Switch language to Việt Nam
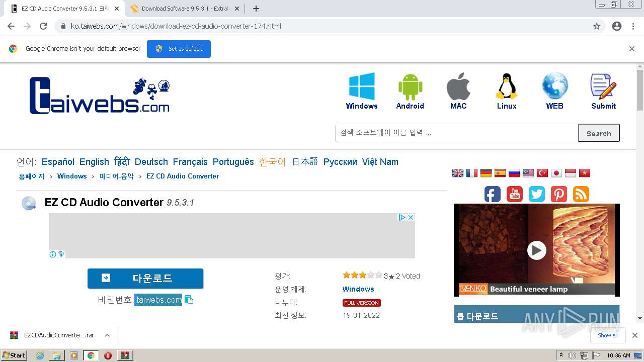 pos(380,162)
